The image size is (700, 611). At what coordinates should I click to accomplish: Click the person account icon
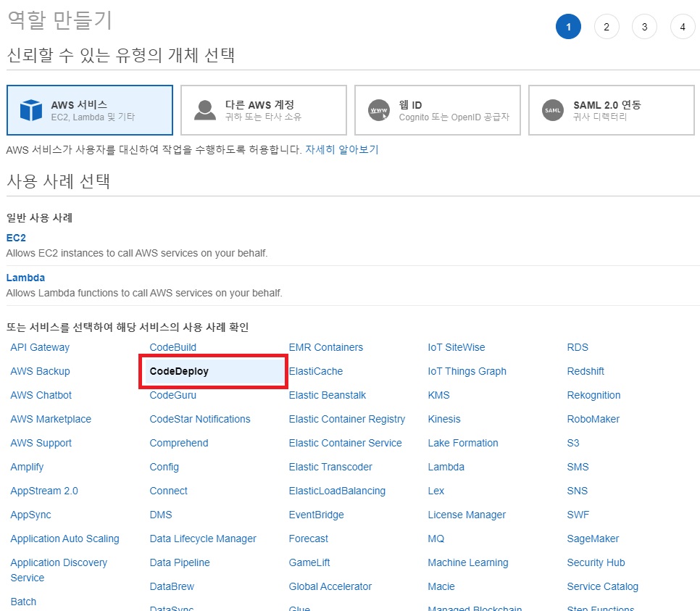point(205,110)
